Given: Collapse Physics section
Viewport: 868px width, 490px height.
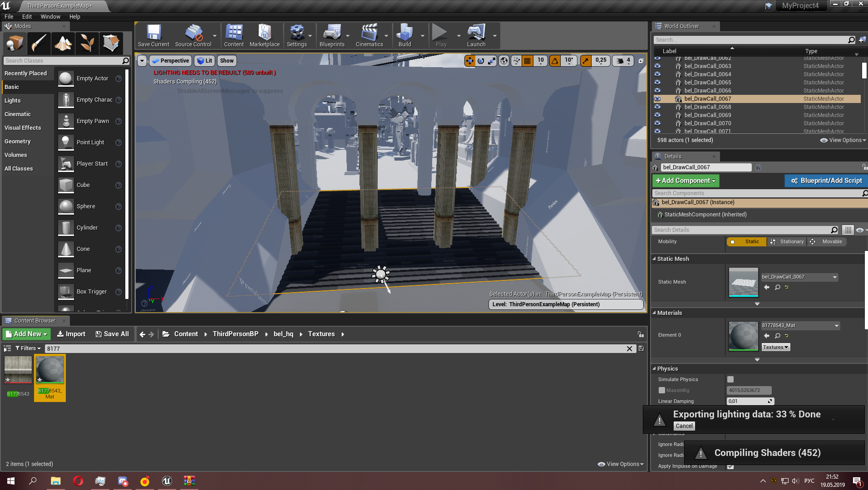Looking at the screenshot, I should coord(654,368).
